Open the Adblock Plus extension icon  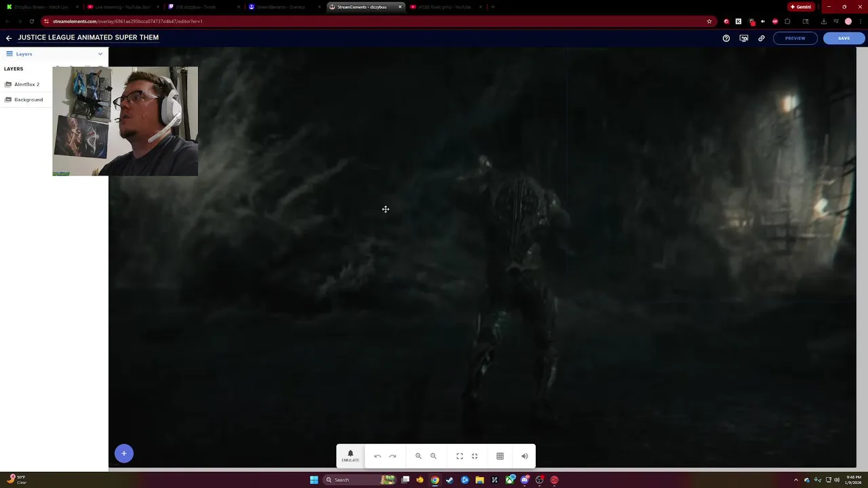click(775, 21)
